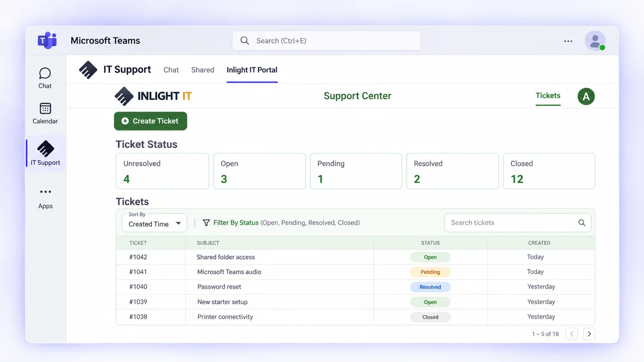Click the Resolved status card
The image size is (644, 362).
(x=453, y=171)
